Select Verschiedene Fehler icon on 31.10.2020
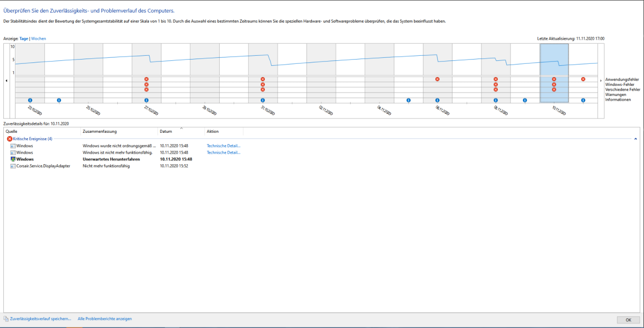The image size is (644, 328). pos(263,90)
